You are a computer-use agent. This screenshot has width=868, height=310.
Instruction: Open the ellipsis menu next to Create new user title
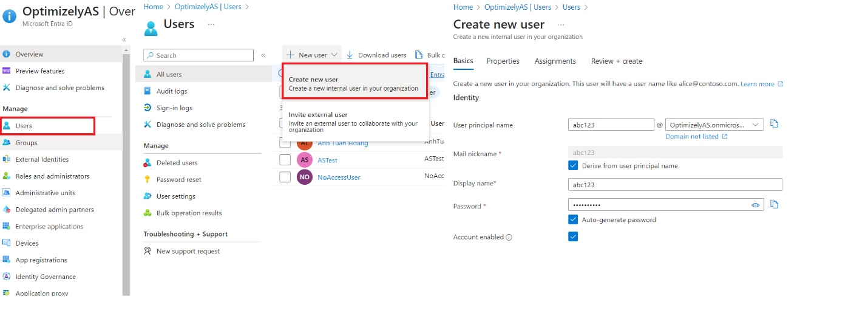point(561,24)
